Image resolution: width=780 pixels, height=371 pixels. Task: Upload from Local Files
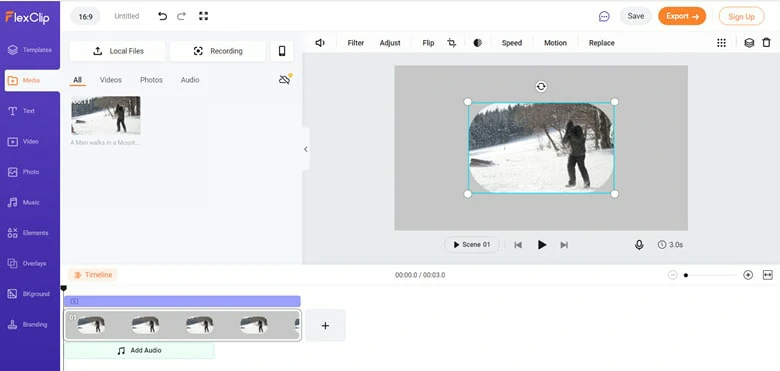(117, 51)
